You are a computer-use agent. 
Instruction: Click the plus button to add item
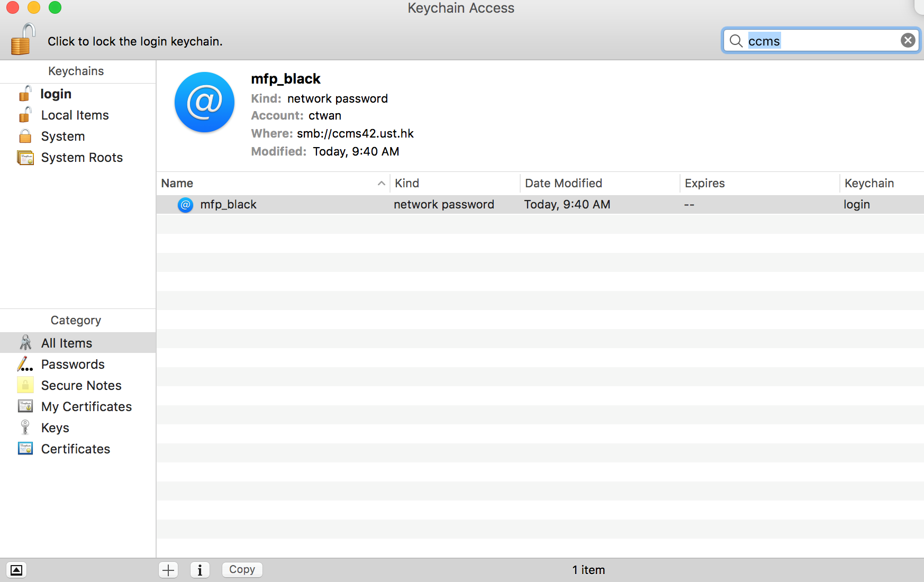pos(168,570)
